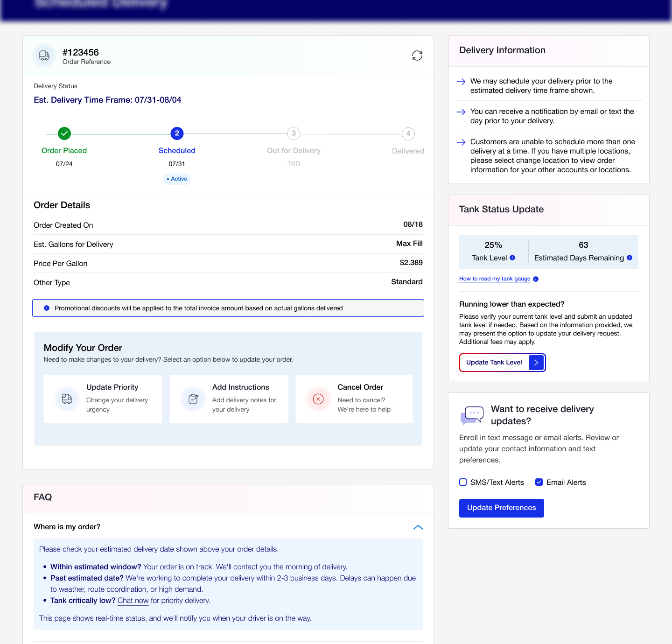Open the Cancel Order card
This screenshot has height=644, width=672.
coord(354,399)
